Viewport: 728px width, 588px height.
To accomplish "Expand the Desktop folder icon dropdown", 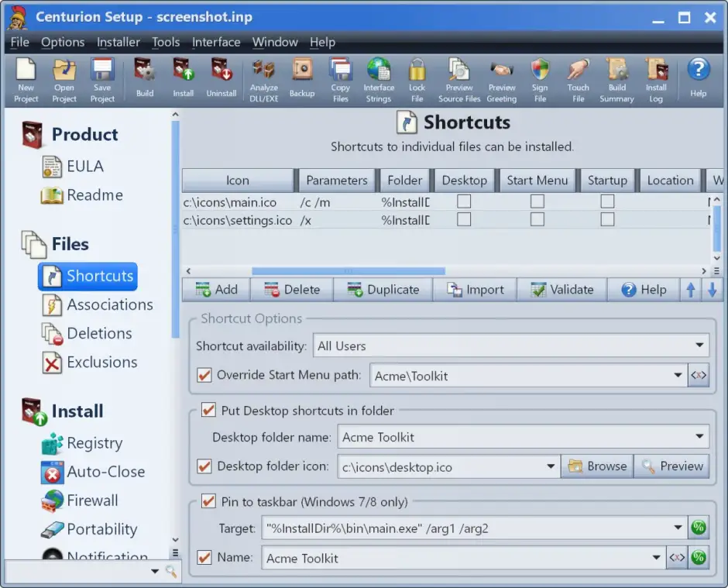I will [551, 466].
